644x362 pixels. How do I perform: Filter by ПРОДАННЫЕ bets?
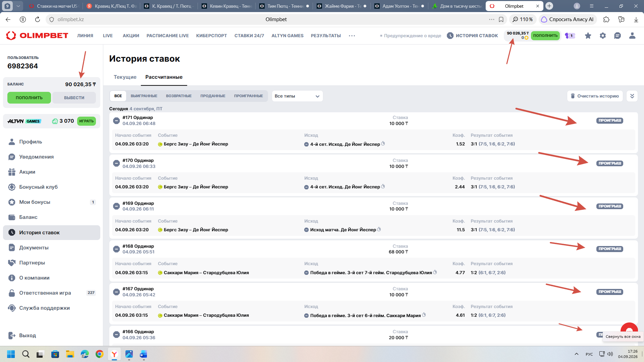(213, 96)
